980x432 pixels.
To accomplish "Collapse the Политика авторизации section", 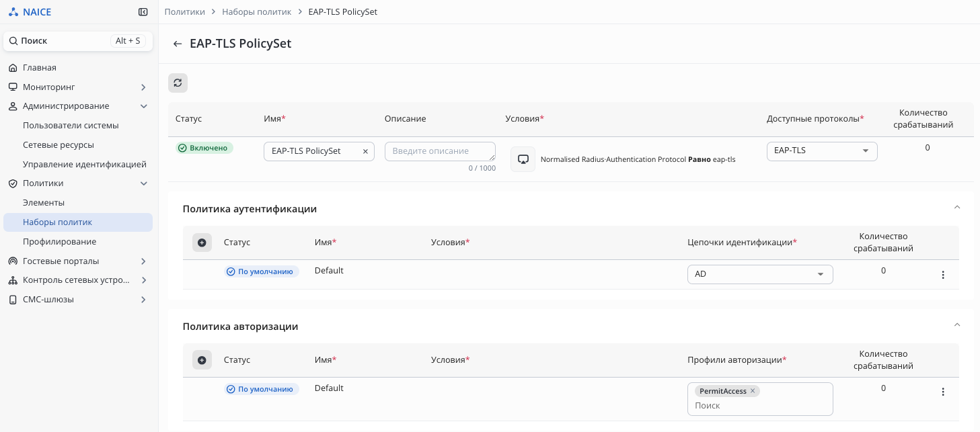I will click(957, 325).
